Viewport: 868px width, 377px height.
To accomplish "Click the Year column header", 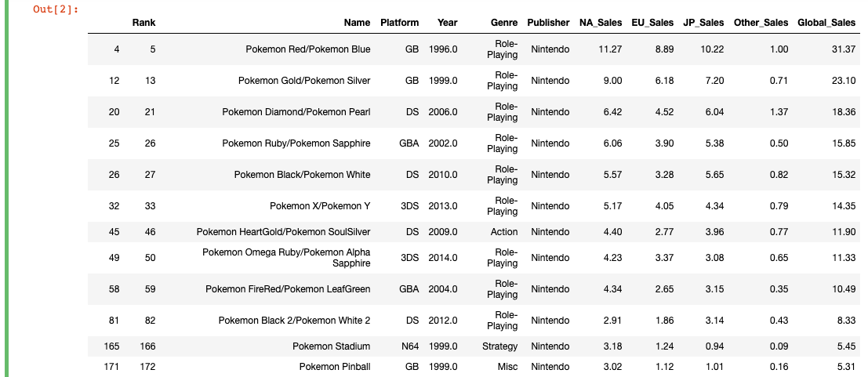I will pos(447,23).
